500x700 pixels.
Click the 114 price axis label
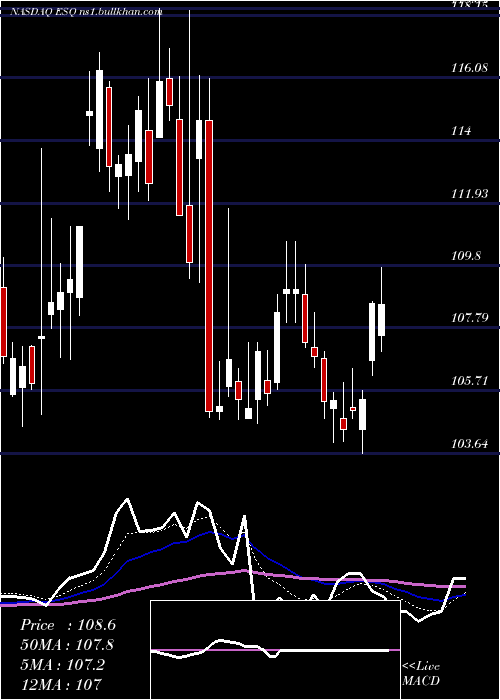[461, 131]
